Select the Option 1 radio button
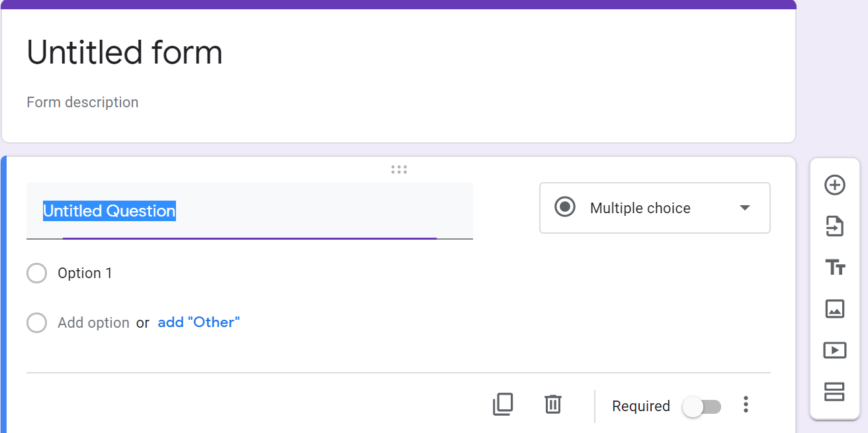The height and width of the screenshot is (433, 868). tap(36, 273)
